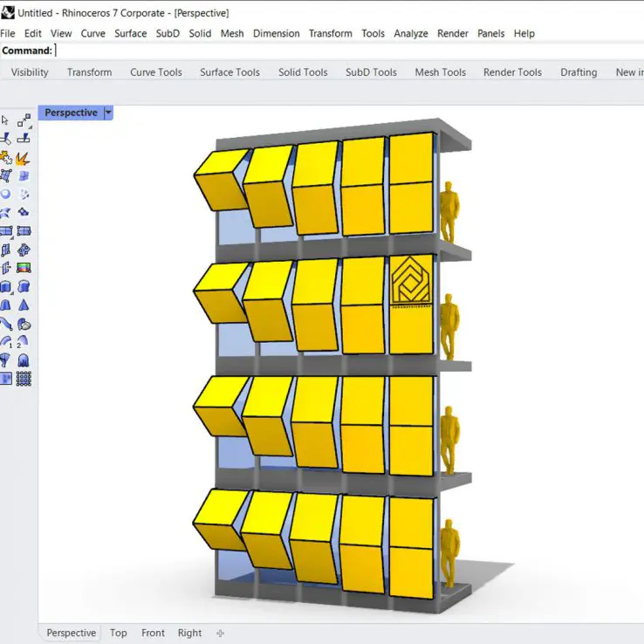Image resolution: width=644 pixels, height=644 pixels.
Task: Switch to the Right viewport tab
Action: point(189,634)
